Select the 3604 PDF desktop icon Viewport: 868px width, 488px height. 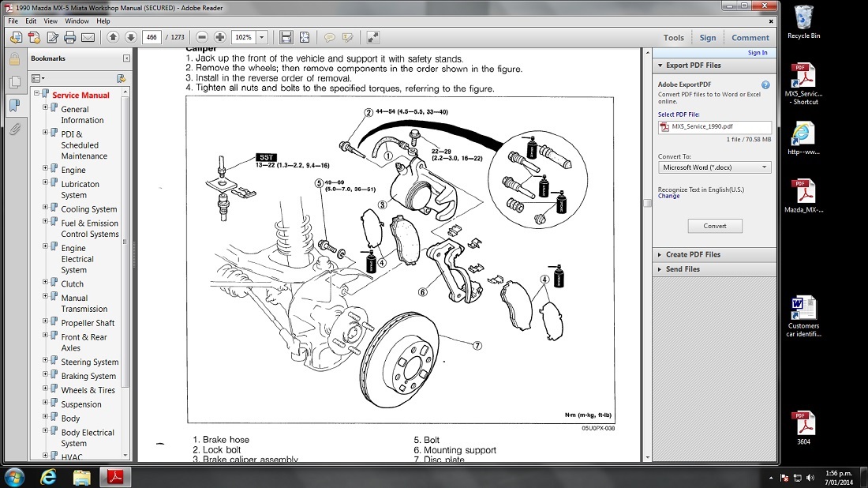click(x=804, y=428)
